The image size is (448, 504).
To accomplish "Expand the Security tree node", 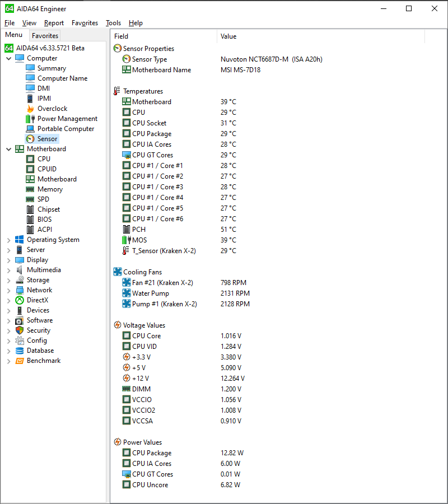I will click(x=8, y=331).
